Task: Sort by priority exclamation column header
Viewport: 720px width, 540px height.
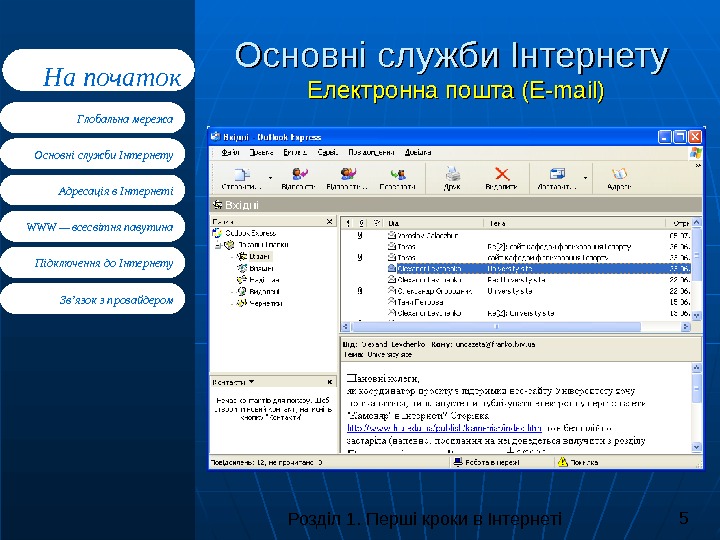Action: 348,223
